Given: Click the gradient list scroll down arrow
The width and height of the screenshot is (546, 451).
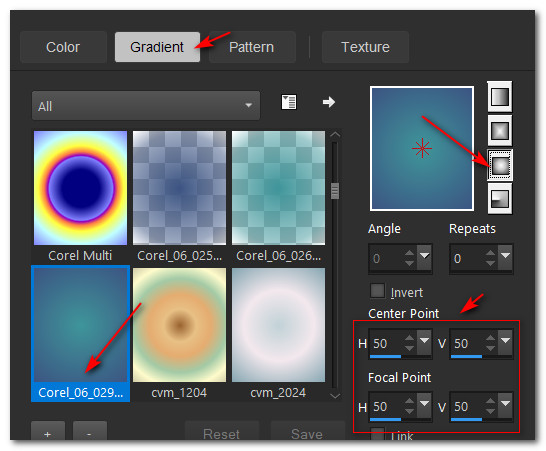Looking at the screenshot, I should tap(335, 396).
